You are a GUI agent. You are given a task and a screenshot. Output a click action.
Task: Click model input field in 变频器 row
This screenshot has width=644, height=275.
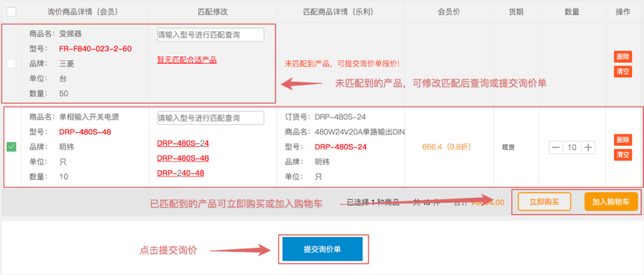tap(210, 35)
